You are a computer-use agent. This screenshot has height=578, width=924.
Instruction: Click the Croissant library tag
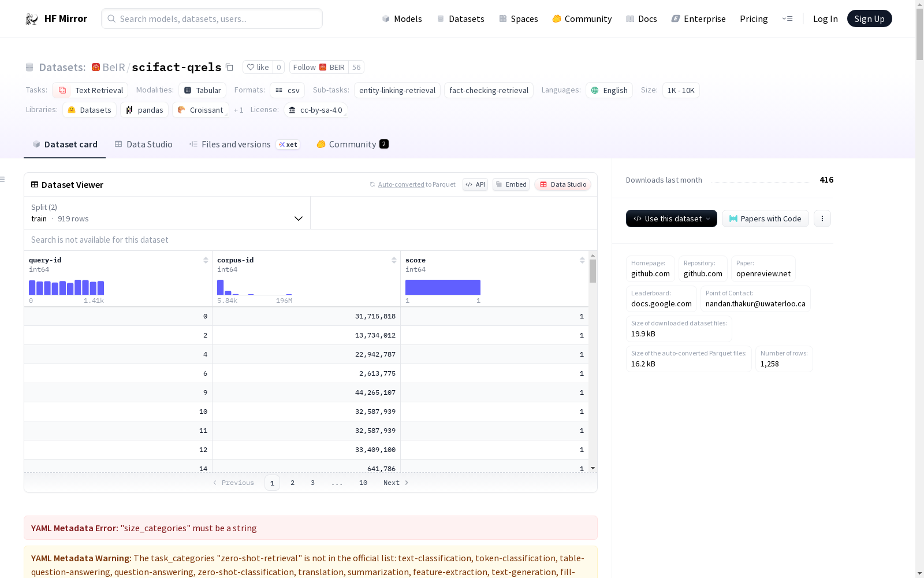coord(200,110)
